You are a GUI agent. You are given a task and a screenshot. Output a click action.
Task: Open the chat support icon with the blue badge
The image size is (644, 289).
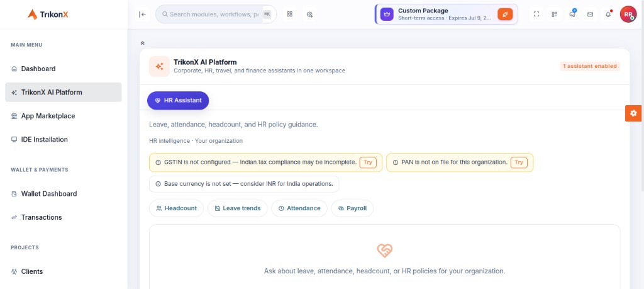coord(572,14)
